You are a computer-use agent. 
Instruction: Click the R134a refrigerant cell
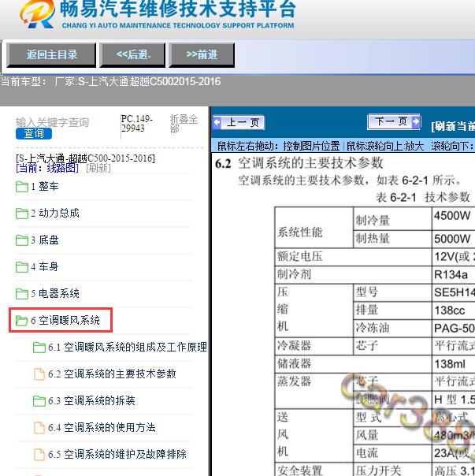click(x=453, y=275)
